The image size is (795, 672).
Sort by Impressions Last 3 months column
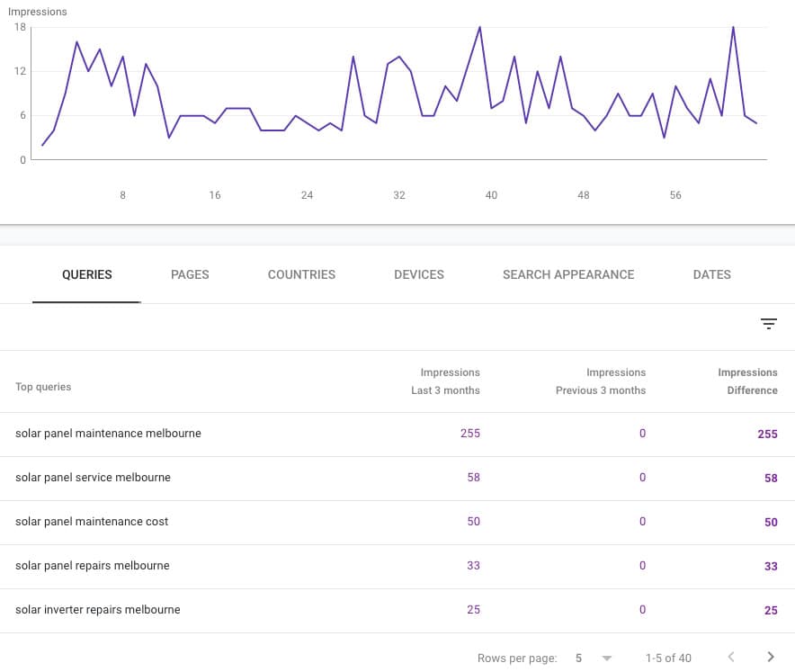click(445, 381)
